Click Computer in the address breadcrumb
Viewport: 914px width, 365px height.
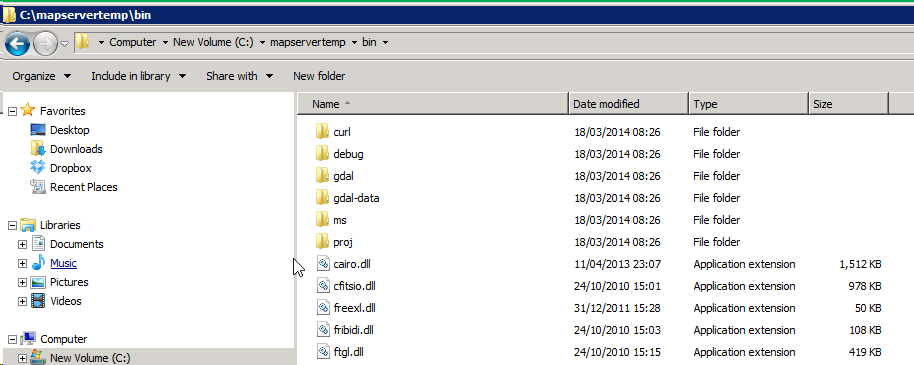point(133,42)
